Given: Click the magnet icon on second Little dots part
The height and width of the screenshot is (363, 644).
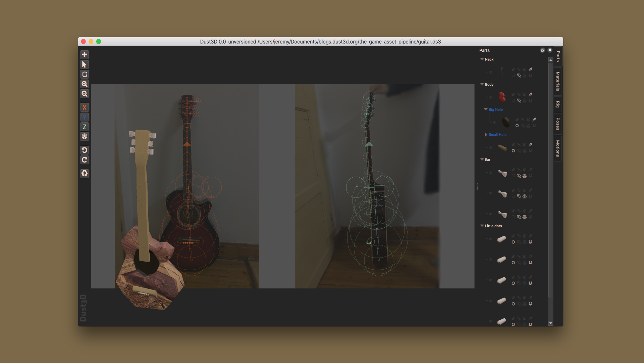Looking at the screenshot, I should coord(530,263).
